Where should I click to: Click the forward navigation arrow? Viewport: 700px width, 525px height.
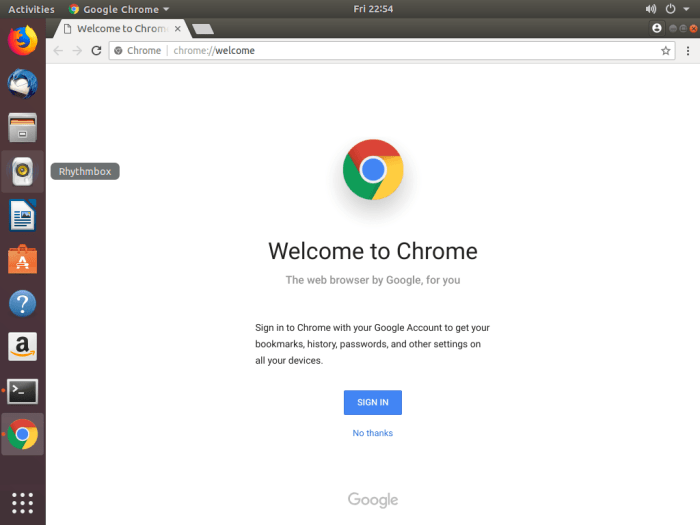77,50
